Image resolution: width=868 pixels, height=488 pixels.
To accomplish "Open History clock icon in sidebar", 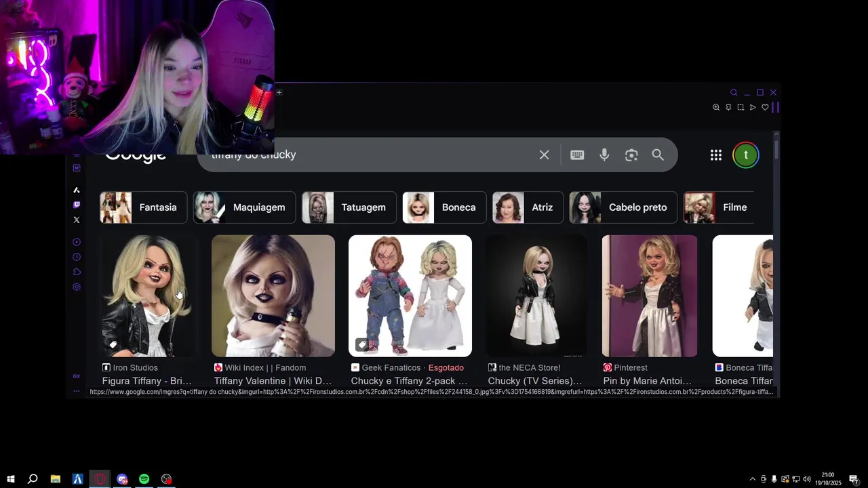I will (x=77, y=257).
